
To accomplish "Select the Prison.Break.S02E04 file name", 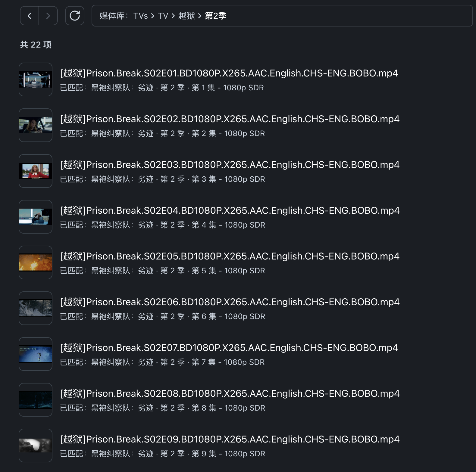I will click(x=230, y=210).
